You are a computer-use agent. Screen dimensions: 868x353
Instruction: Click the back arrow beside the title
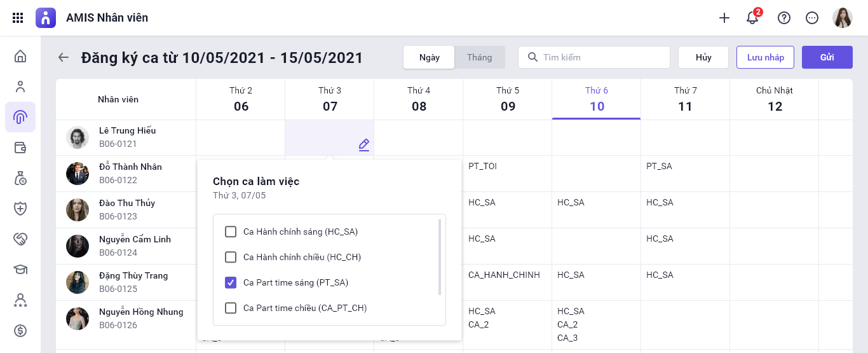pos(64,57)
